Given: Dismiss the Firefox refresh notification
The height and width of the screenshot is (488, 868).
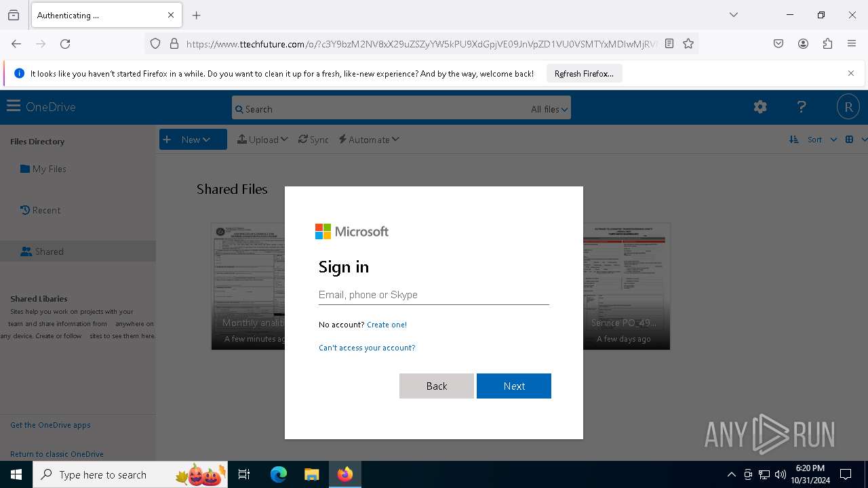Looking at the screenshot, I should coord(851,73).
